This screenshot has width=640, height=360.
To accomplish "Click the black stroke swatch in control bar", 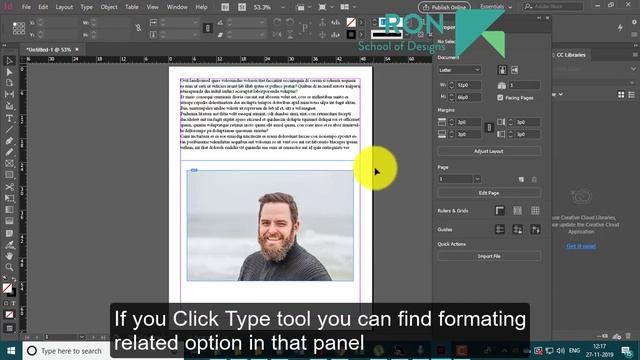I will 351,34.
